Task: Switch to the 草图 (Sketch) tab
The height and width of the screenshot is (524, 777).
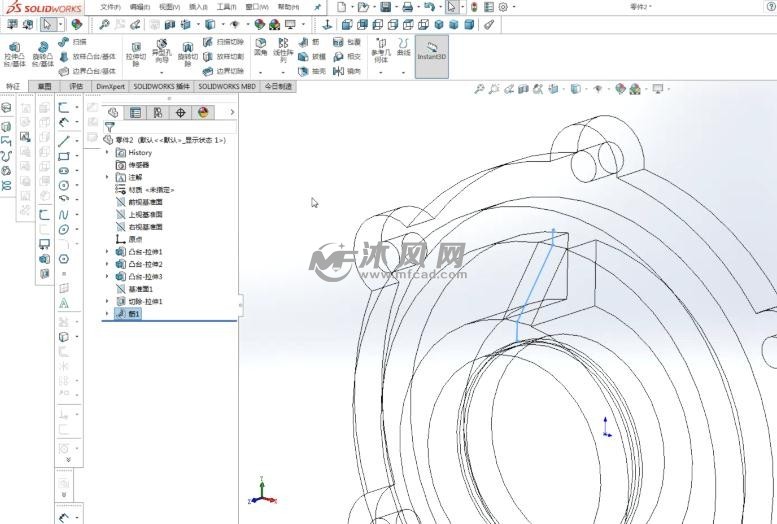Action: point(44,87)
